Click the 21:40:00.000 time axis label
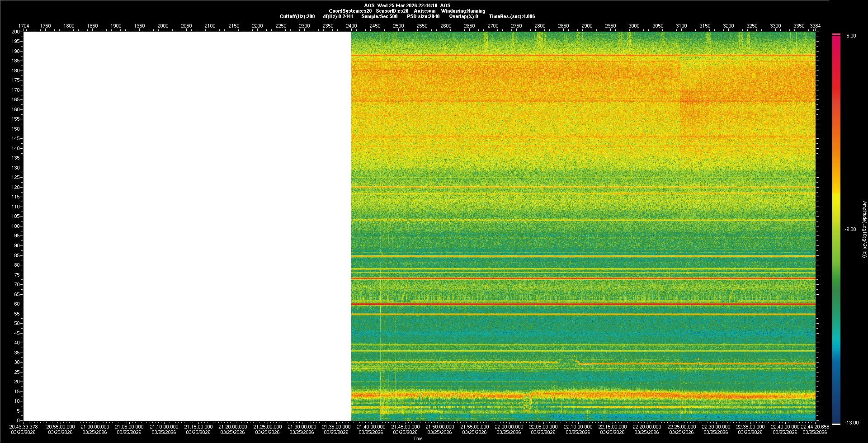868x443 pixels. [371, 427]
